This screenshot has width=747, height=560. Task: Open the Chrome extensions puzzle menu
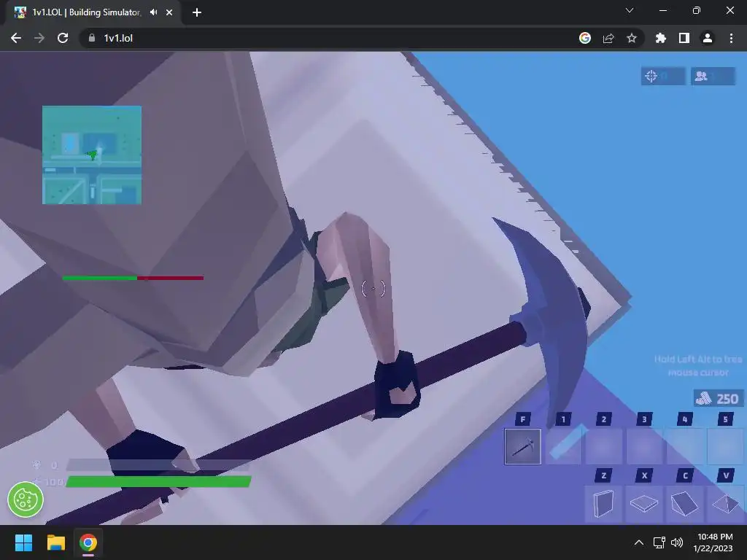tap(660, 38)
